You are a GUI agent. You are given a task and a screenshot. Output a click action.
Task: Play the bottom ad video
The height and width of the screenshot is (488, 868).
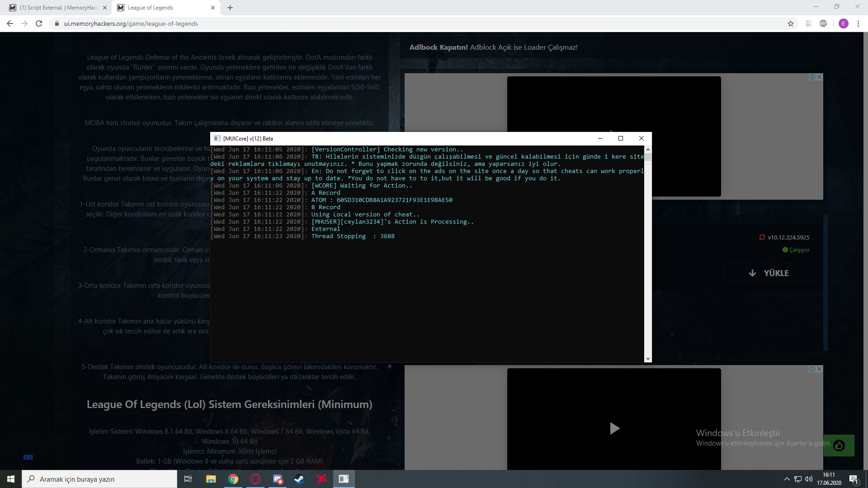614,428
